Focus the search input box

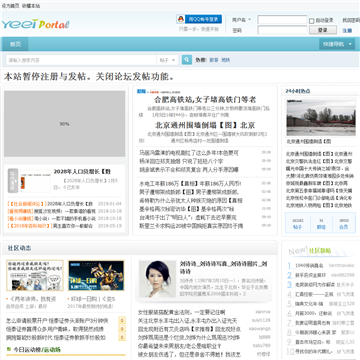click(81, 60)
